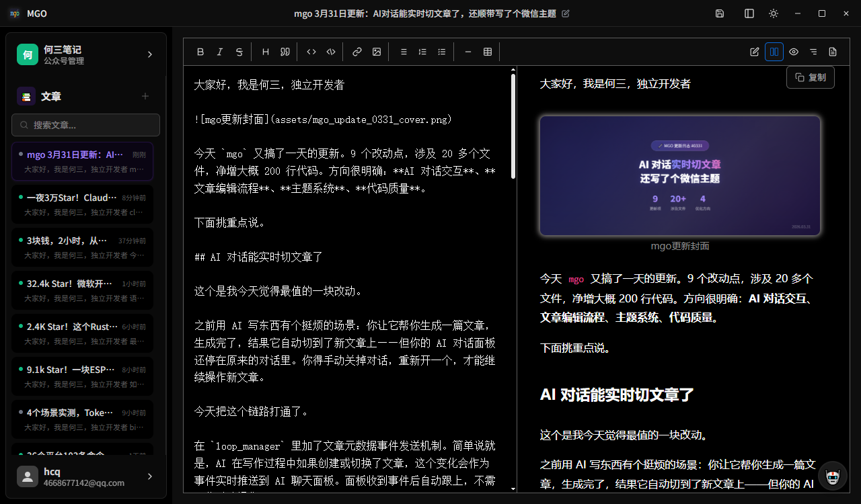Toggle bold formatting in the editor toolbar
The height and width of the screenshot is (504, 861).
(200, 52)
